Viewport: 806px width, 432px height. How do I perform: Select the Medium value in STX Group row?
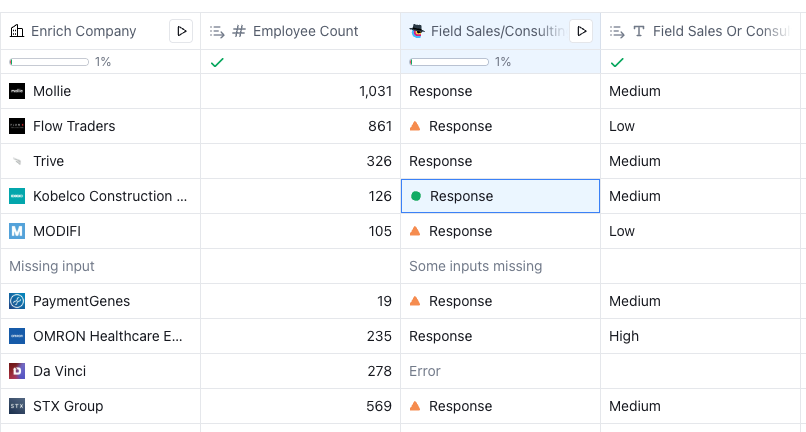click(700, 406)
